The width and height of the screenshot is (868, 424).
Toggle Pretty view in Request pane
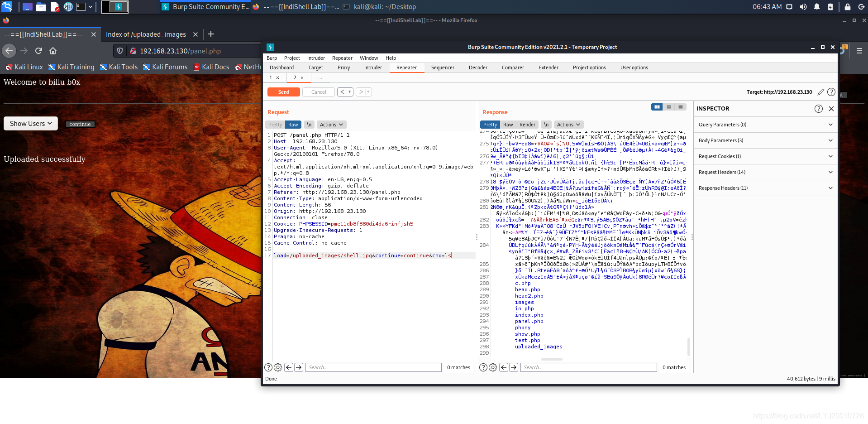click(275, 125)
